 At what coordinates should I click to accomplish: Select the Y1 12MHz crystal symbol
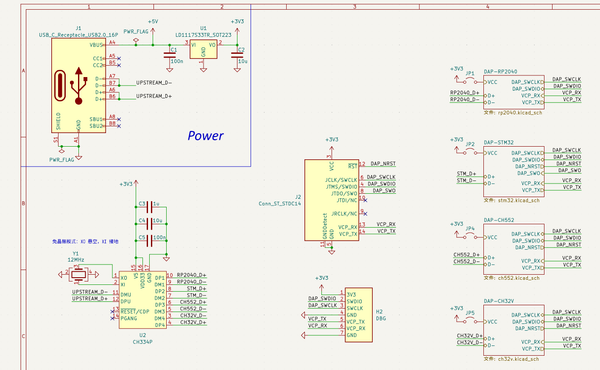pos(78,274)
